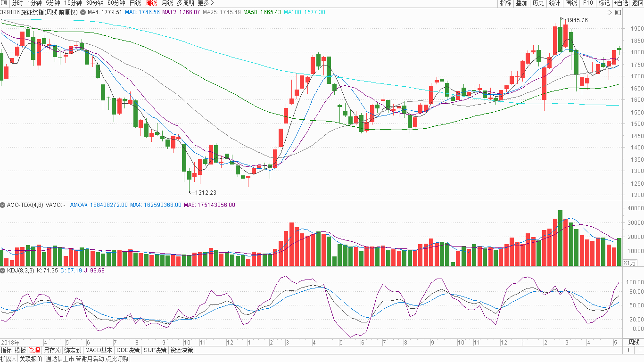
Task: Activate the 画线 drawing tool
Action: (571, 3)
